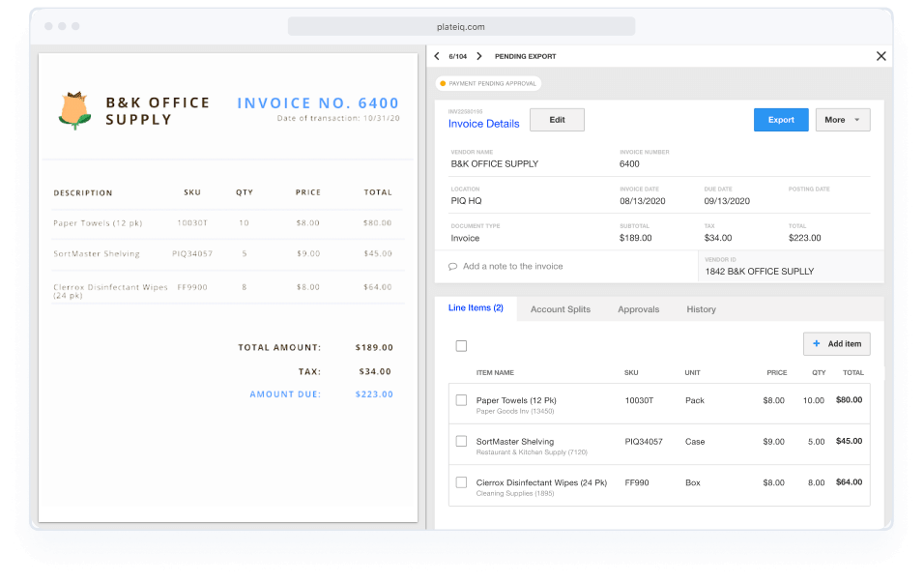Open the More dropdown

pos(841,119)
